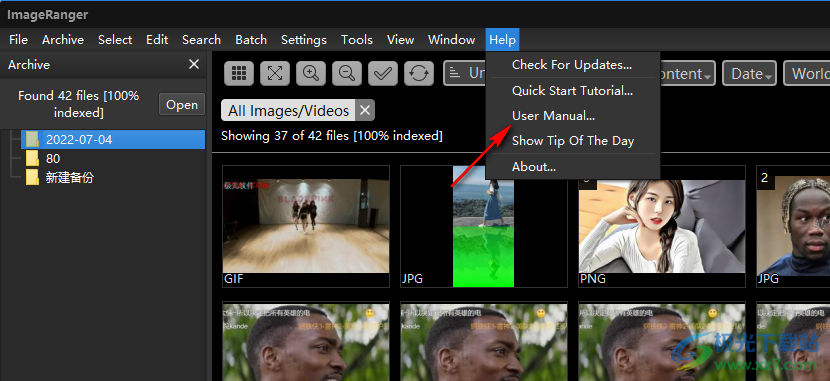Select the 2022-07-04 folder
This screenshot has width=830, height=381.
(x=113, y=140)
